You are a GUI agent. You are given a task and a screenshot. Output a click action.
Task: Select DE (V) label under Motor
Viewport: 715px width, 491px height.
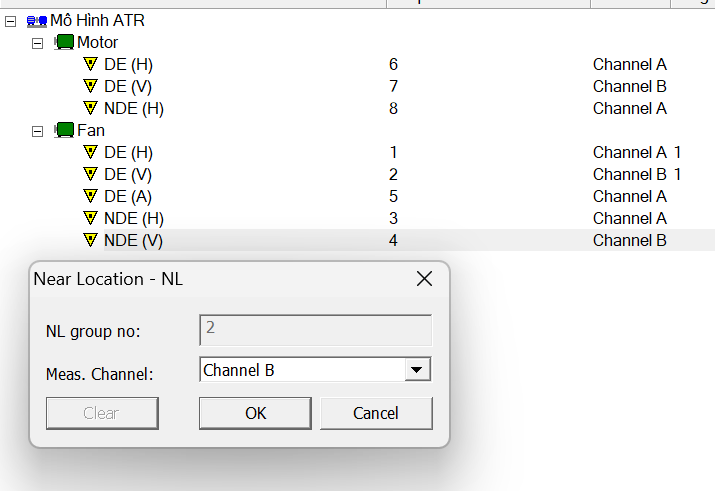pyautogui.click(x=128, y=86)
